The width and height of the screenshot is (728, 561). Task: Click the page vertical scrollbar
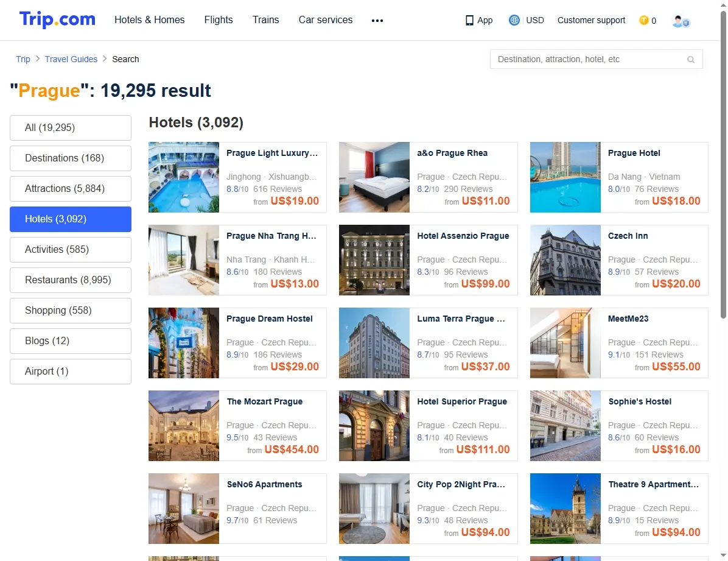[x=723, y=165]
